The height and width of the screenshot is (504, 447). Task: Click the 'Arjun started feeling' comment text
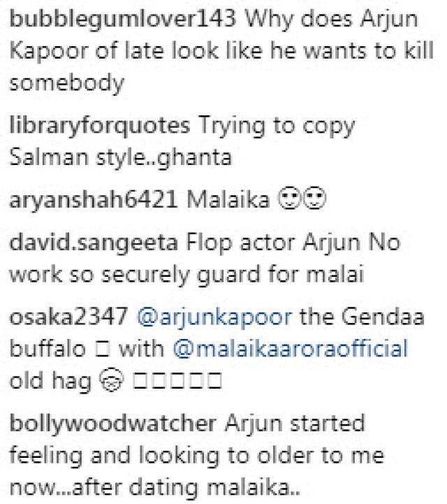pyautogui.click(x=295, y=424)
